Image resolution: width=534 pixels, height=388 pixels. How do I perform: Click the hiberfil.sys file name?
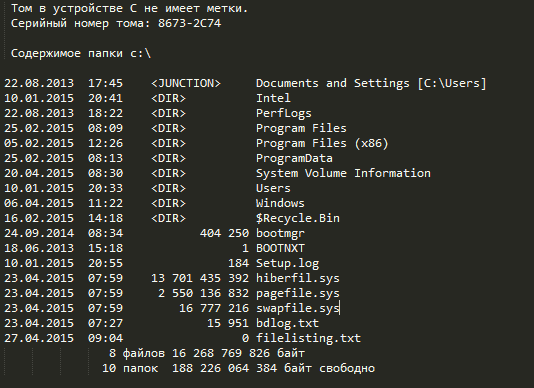(x=298, y=278)
